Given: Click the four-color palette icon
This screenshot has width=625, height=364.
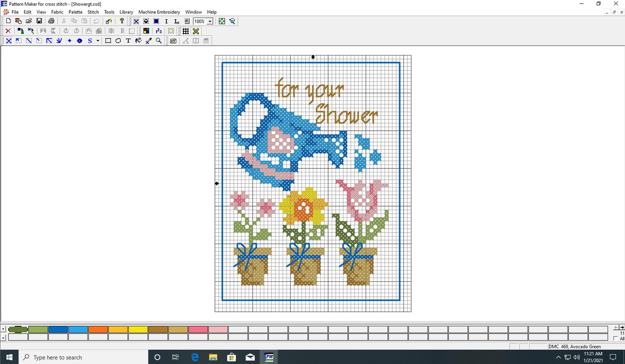Looking at the screenshot, I should tap(146, 31).
